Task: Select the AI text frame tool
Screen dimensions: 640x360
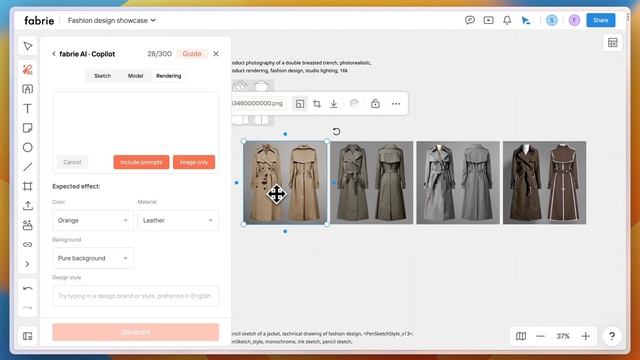Action: (x=28, y=89)
